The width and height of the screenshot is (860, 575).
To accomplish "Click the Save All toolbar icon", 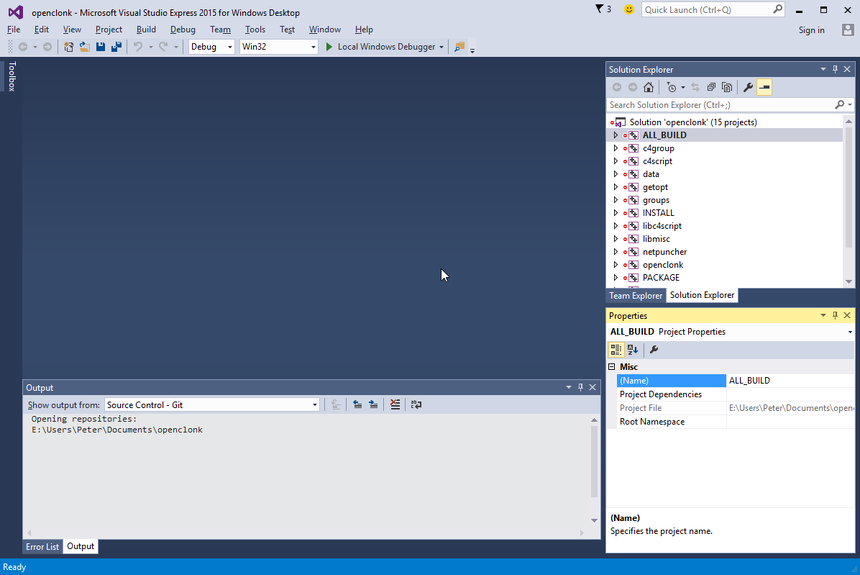I will (x=116, y=47).
